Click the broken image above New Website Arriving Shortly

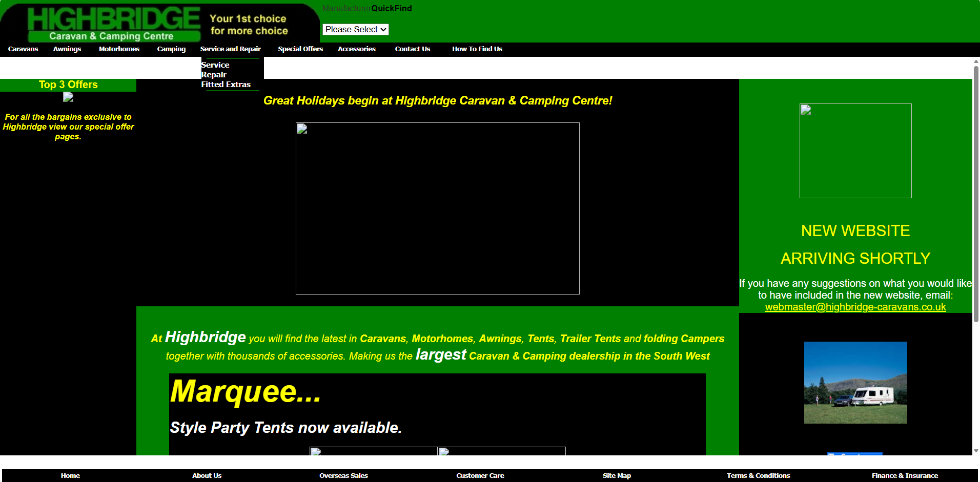coord(855,151)
